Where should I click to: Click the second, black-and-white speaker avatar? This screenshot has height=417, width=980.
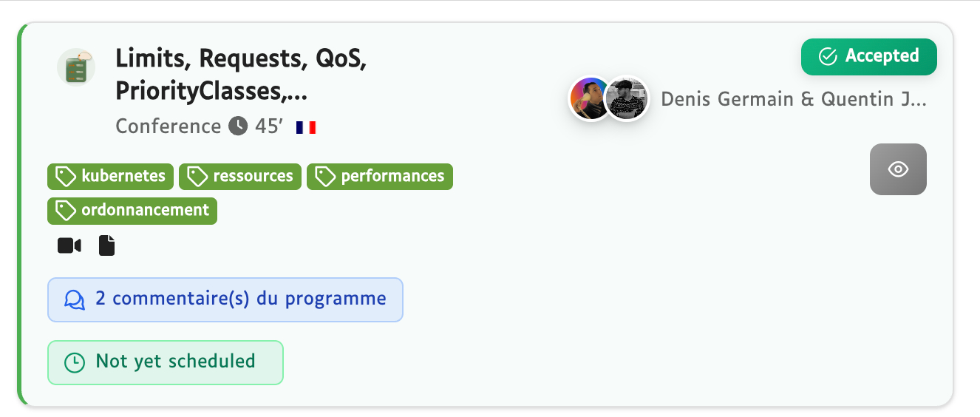tap(627, 98)
